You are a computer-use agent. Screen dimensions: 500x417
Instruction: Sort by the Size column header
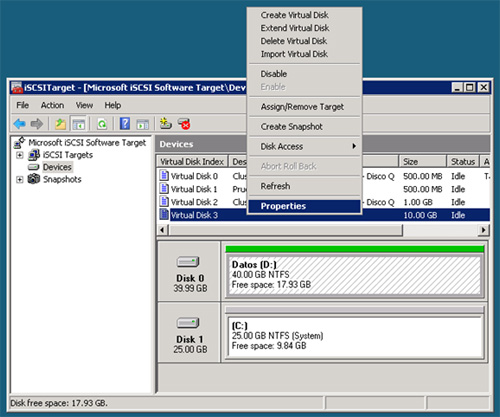pyautogui.click(x=422, y=162)
